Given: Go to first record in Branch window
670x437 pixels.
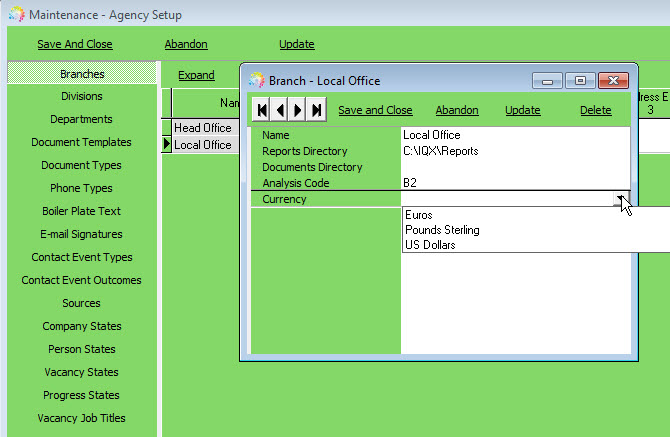Looking at the screenshot, I should pyautogui.click(x=262, y=110).
